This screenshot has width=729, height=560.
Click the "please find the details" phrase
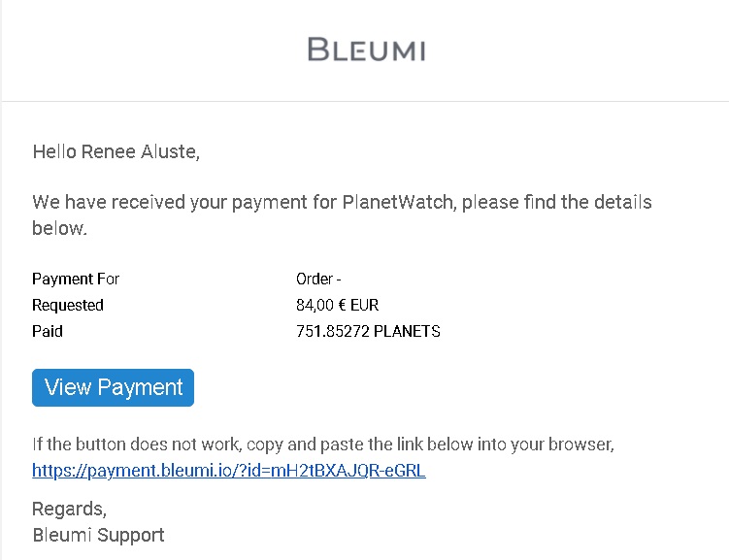tap(557, 202)
